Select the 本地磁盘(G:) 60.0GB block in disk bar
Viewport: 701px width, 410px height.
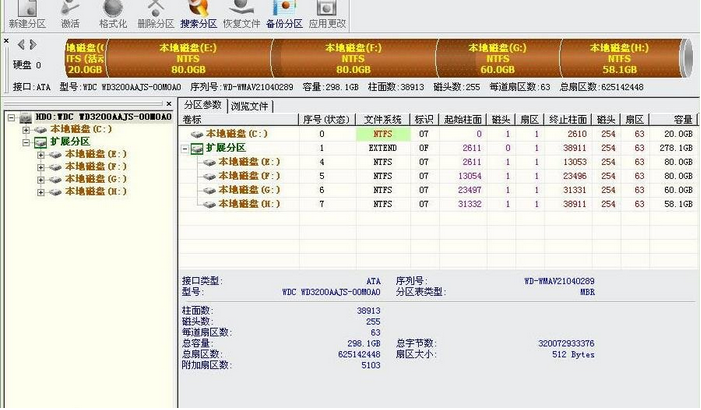coord(498,58)
